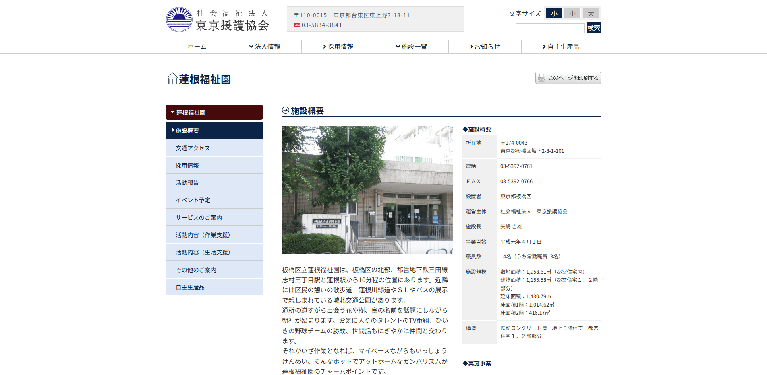This screenshot has height=375, width=767.
Task: Click the 施設概要 section heading text
Action: [308, 111]
